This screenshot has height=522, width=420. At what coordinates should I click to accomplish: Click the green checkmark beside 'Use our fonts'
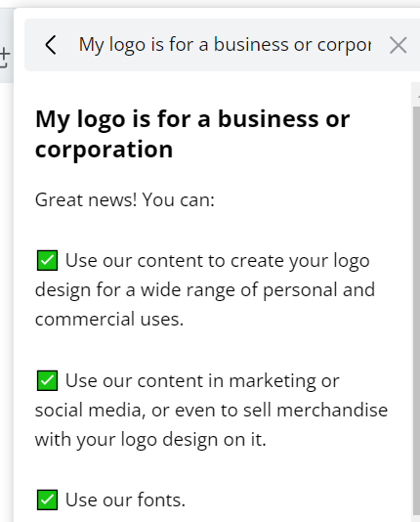pyautogui.click(x=47, y=500)
